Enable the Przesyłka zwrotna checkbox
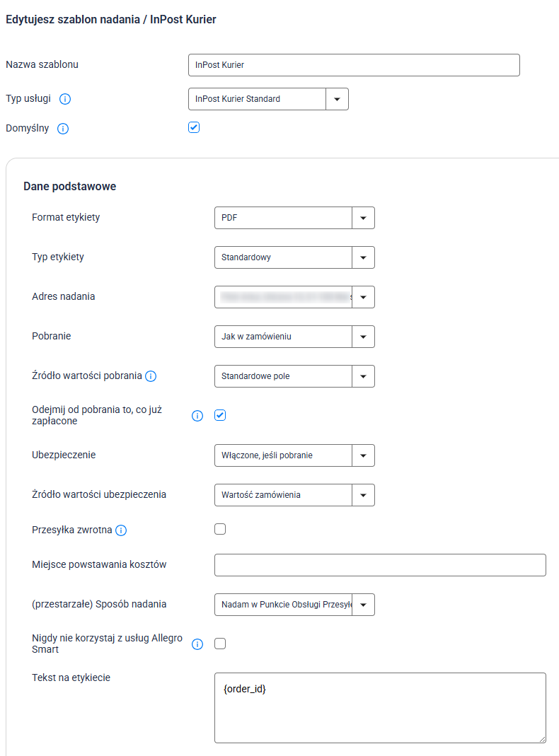The height and width of the screenshot is (756, 559). (x=220, y=529)
